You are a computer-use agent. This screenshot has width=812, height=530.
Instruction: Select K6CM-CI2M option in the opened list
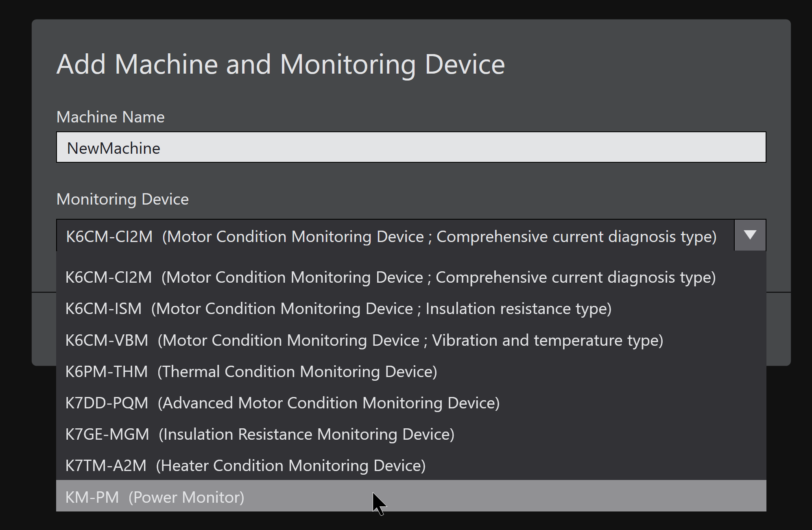click(390, 277)
